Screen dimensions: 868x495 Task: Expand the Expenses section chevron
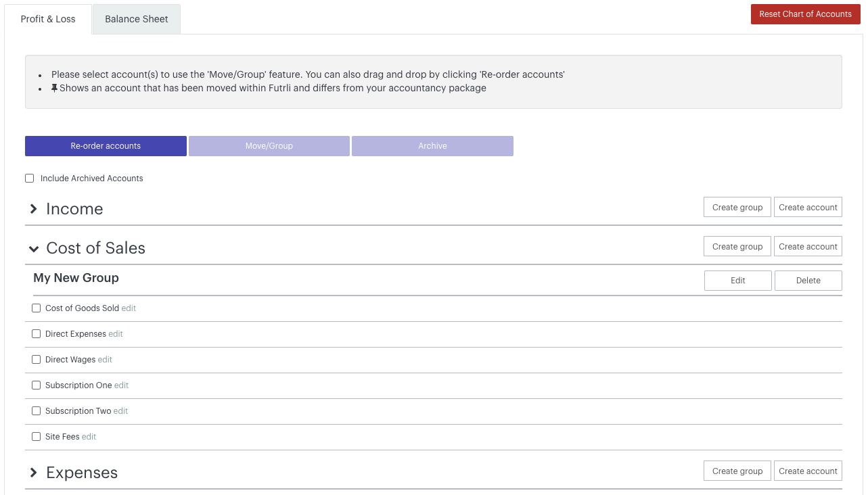[x=33, y=473]
